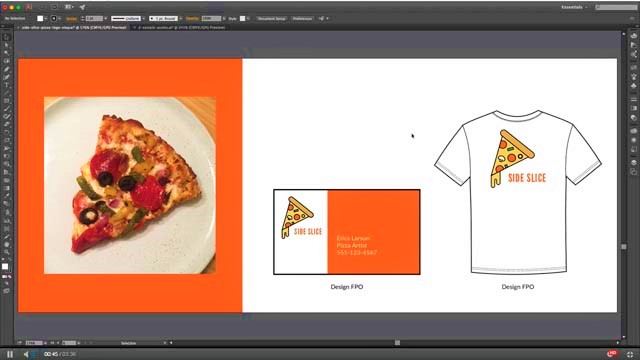
Task: Open the Layers panel icon in dock
Action: 633,162
